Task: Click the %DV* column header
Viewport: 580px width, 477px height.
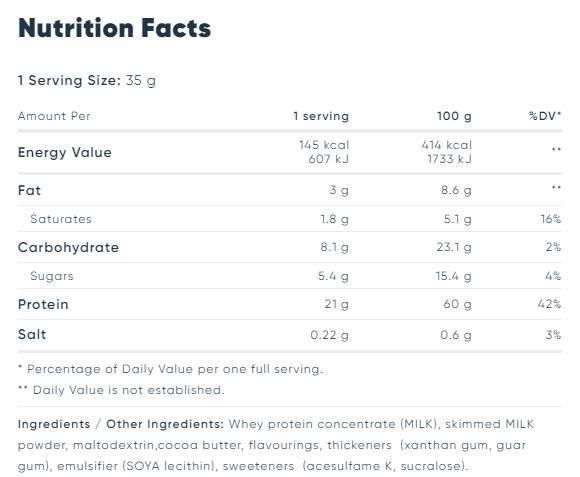Action: click(x=545, y=116)
